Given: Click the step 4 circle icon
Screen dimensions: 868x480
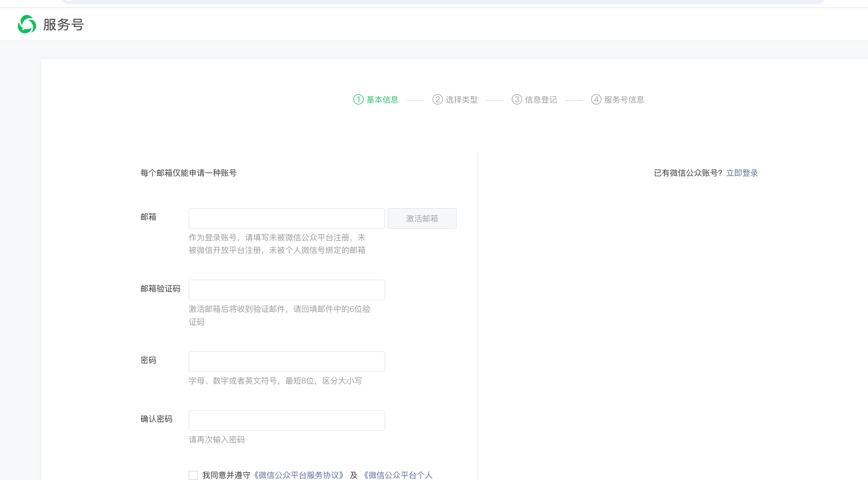Looking at the screenshot, I should click(596, 99).
